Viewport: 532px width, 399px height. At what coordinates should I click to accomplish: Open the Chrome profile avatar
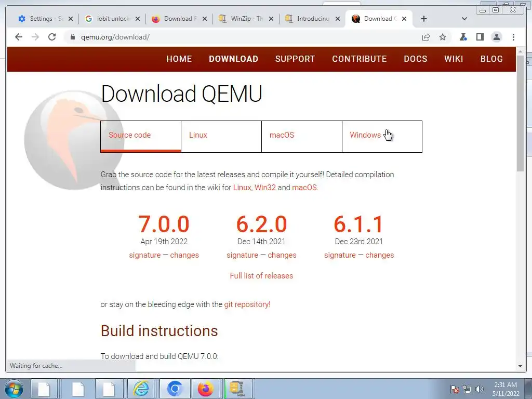click(496, 37)
